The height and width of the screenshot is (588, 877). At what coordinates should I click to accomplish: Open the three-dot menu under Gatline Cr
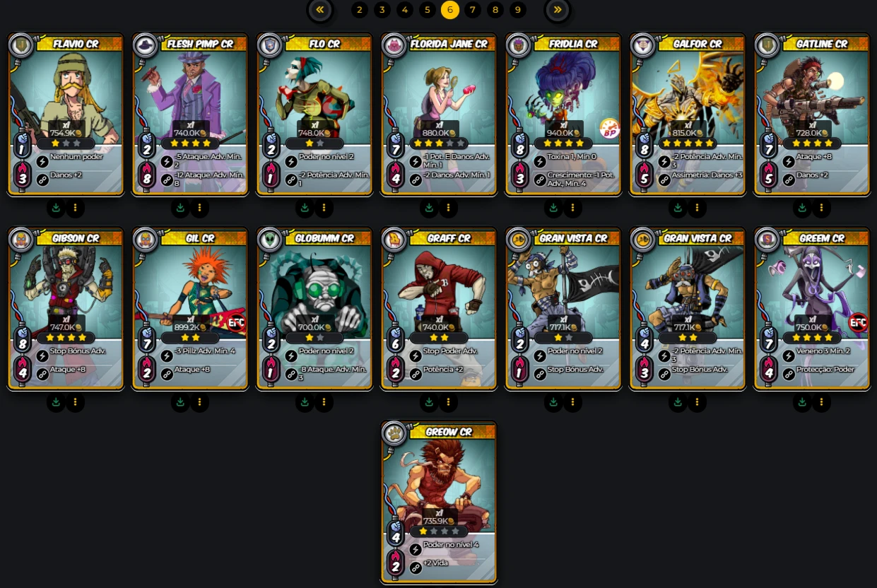(x=821, y=208)
